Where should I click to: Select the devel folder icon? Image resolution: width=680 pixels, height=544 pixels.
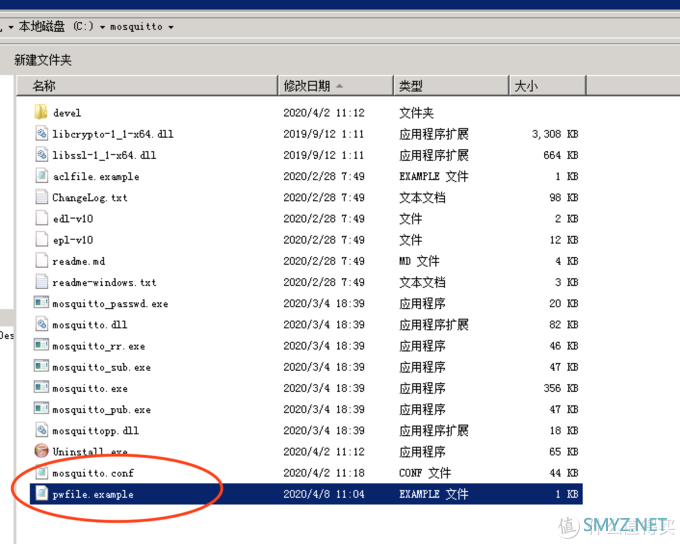pos(41,112)
